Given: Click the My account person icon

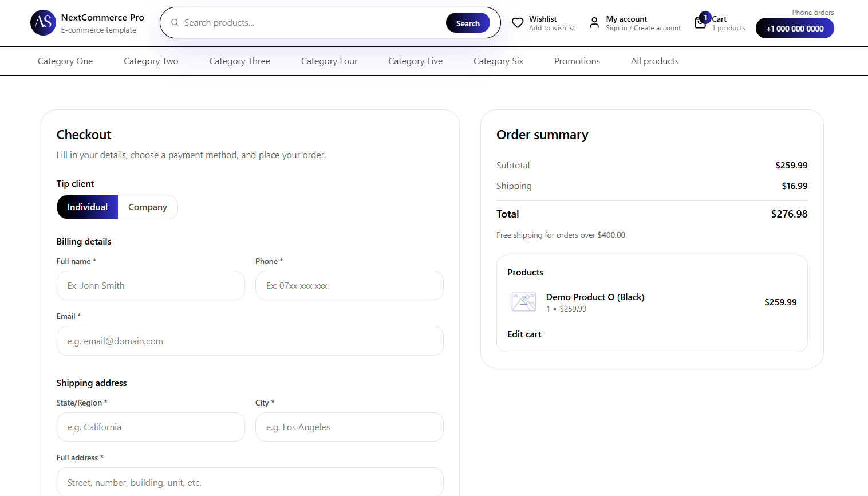Looking at the screenshot, I should pos(594,23).
